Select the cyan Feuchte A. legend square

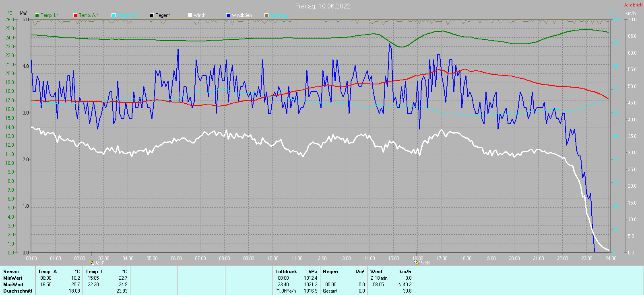pos(114,15)
